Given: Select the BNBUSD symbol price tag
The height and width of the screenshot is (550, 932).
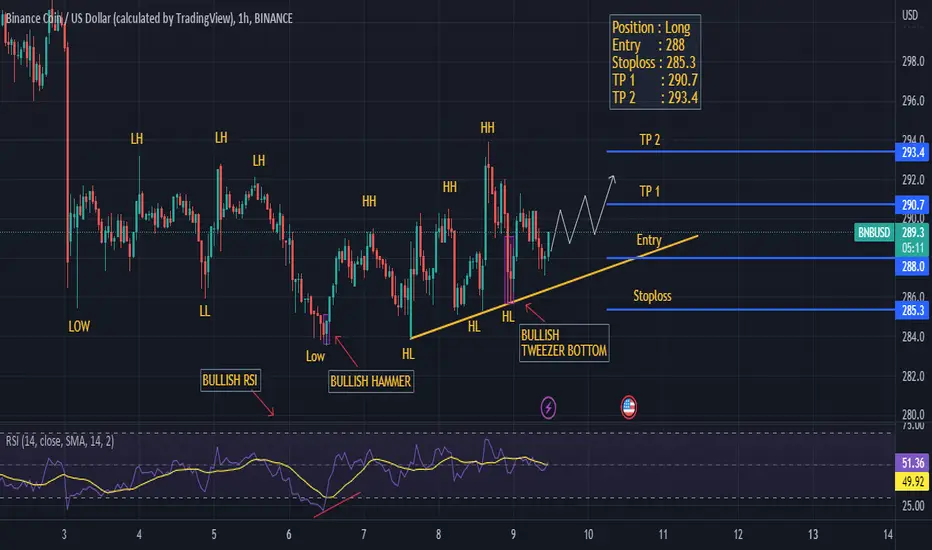Looking at the screenshot, I should coord(874,232).
